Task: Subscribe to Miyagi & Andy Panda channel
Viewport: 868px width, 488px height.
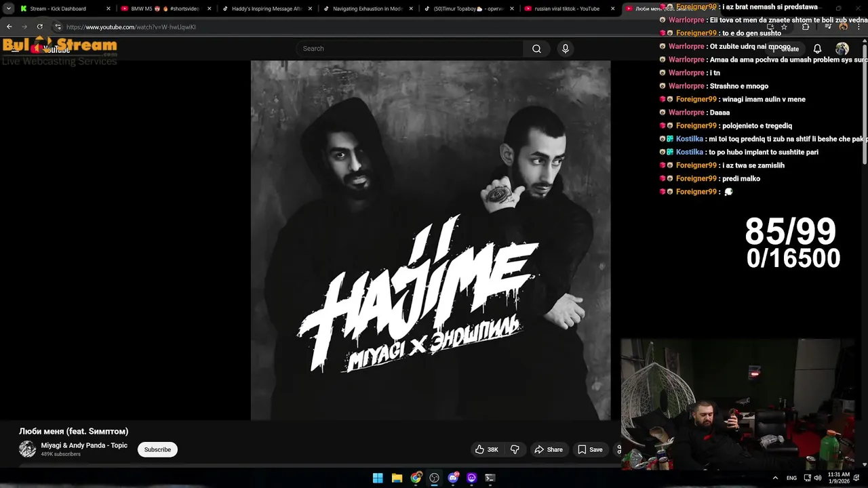Action: 157,449
